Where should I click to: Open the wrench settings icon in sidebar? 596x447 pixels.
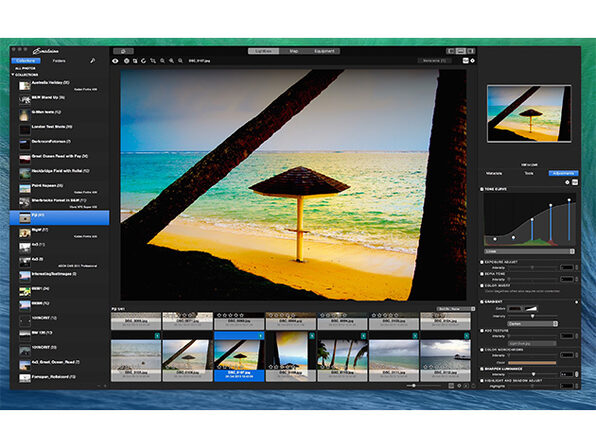(x=92, y=61)
